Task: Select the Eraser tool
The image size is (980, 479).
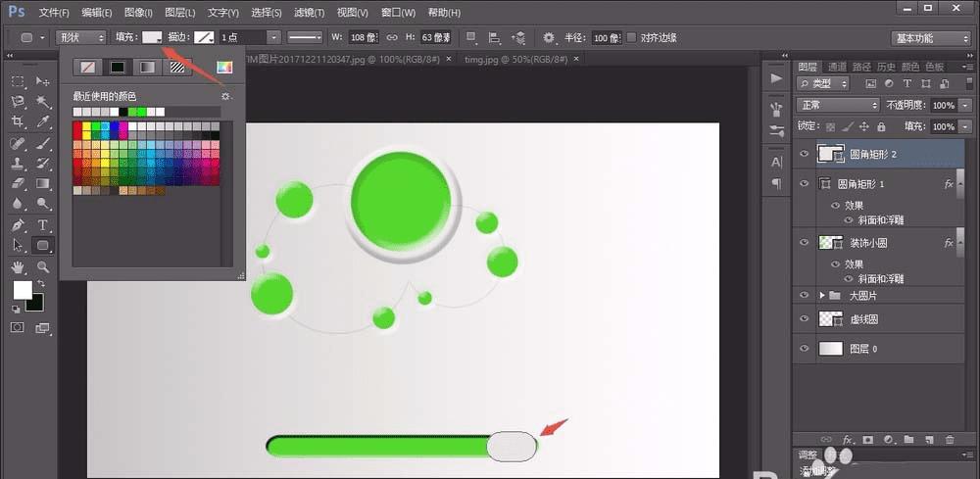Action: click(x=18, y=183)
